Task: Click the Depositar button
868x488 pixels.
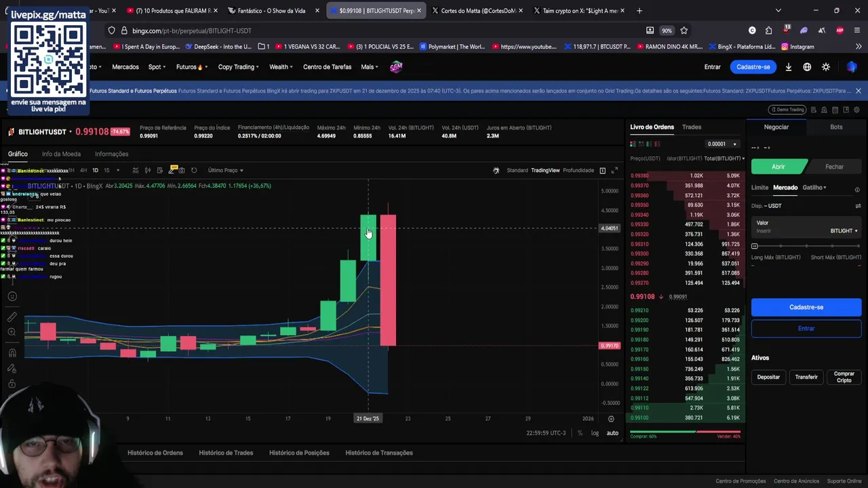Action: coord(768,377)
